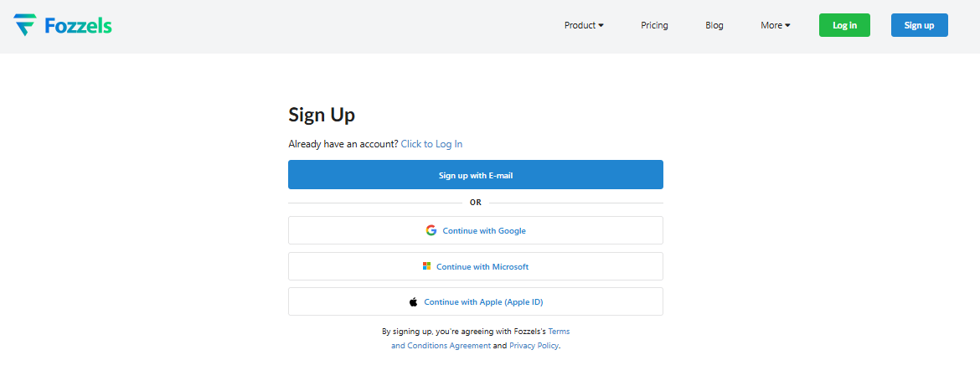The height and width of the screenshot is (386, 980).
Task: Select Continue with Microsoft text
Action: [x=482, y=266]
